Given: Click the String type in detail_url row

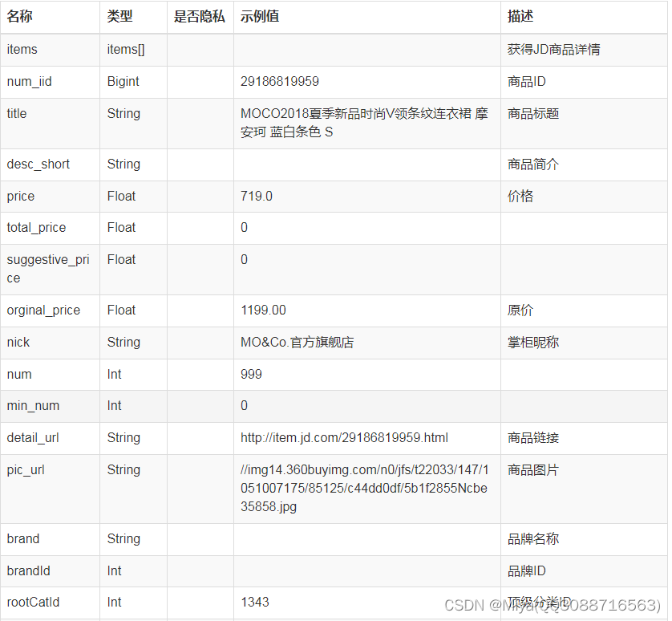Looking at the screenshot, I should 123,438.
